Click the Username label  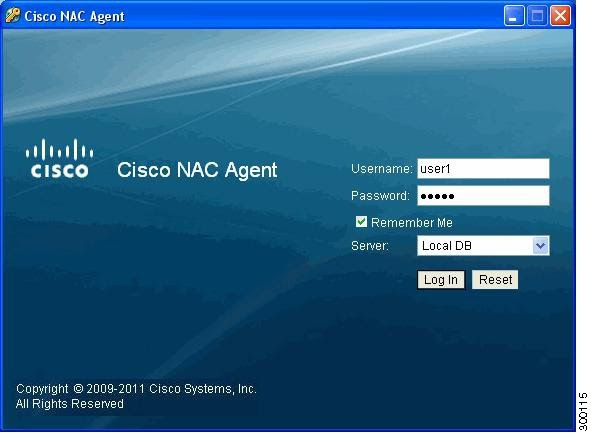pos(381,168)
